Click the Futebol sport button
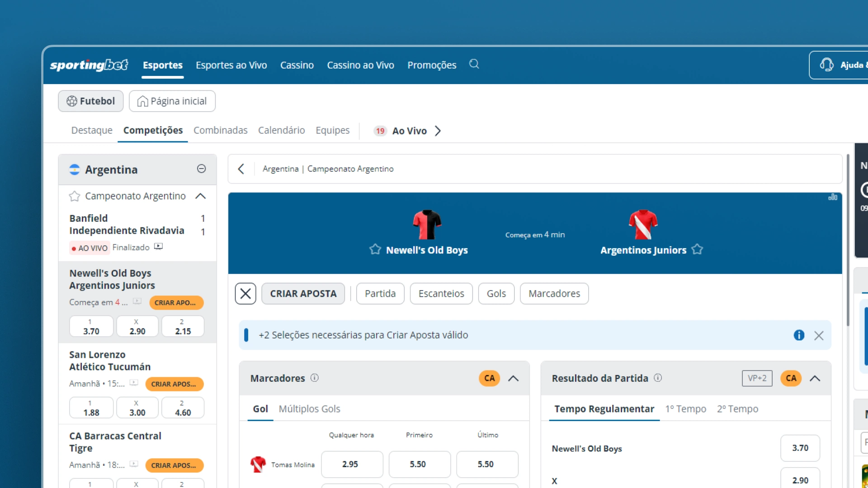The height and width of the screenshot is (488, 868). point(91,101)
